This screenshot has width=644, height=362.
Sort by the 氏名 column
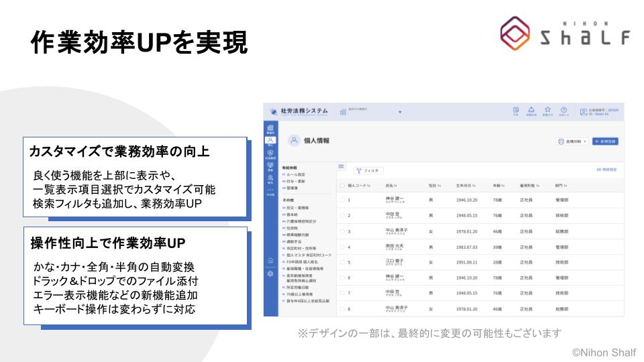pos(391,186)
